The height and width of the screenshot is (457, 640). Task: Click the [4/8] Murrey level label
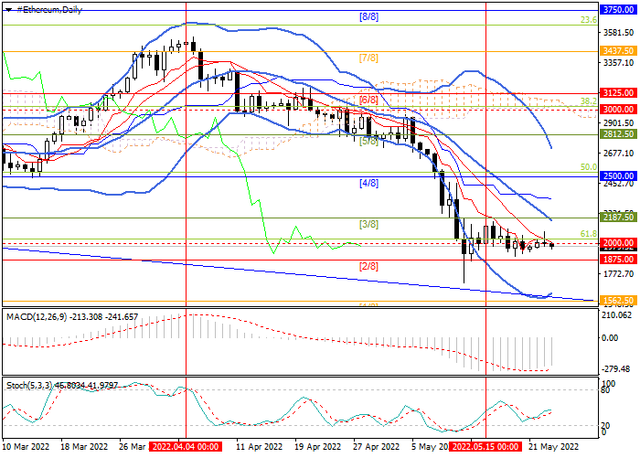(369, 184)
